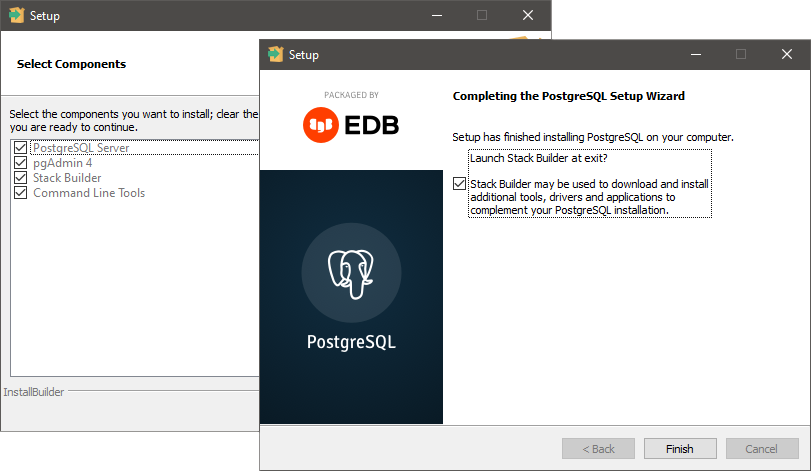This screenshot has width=811, height=471.
Task: Click the EDB logo in the wizard
Action: click(351, 125)
